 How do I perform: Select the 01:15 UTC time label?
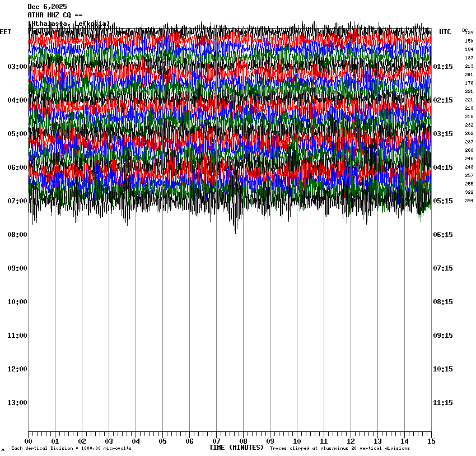(444, 67)
